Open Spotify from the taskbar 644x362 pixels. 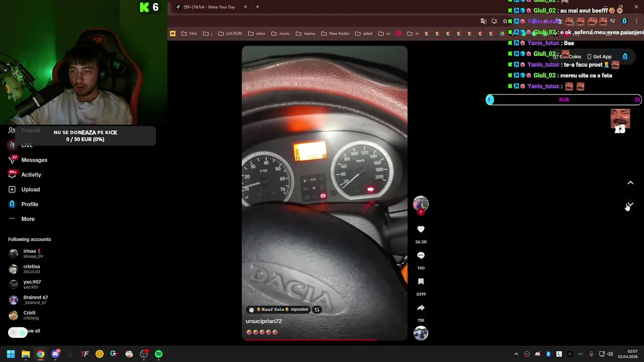[158, 354]
